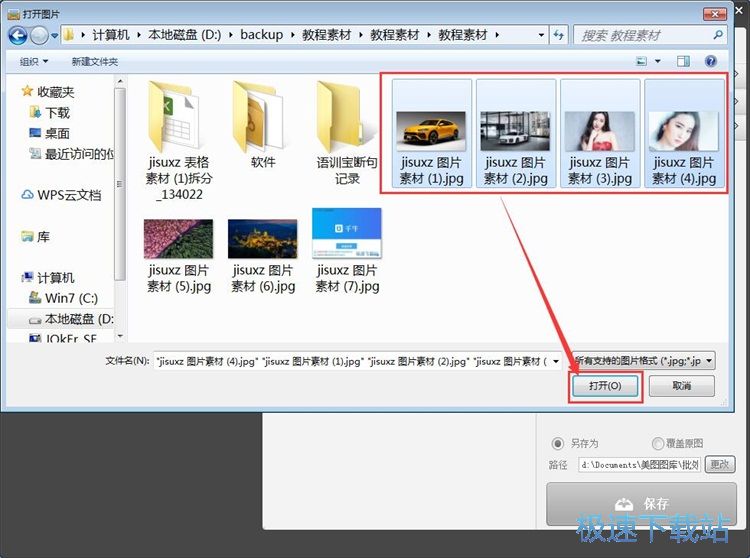Select jisuxz 图片素材 (3).jpg thumbnail
750x558 pixels.
click(x=600, y=133)
